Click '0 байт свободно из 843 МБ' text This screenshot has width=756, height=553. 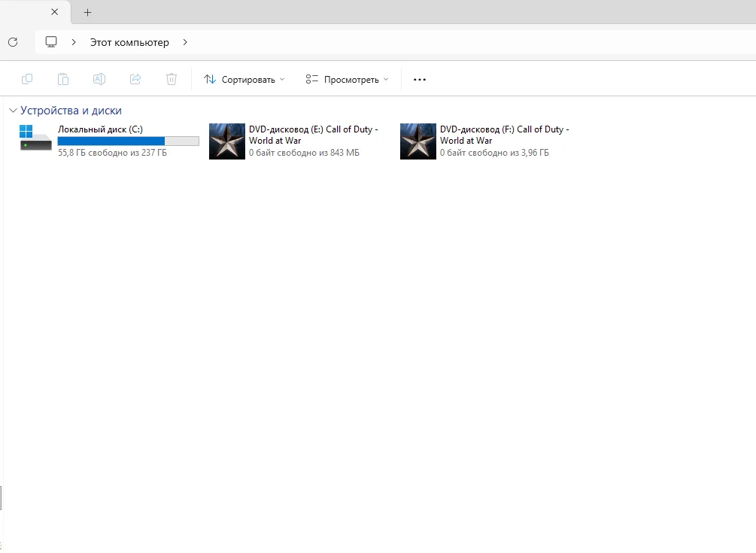click(x=304, y=153)
